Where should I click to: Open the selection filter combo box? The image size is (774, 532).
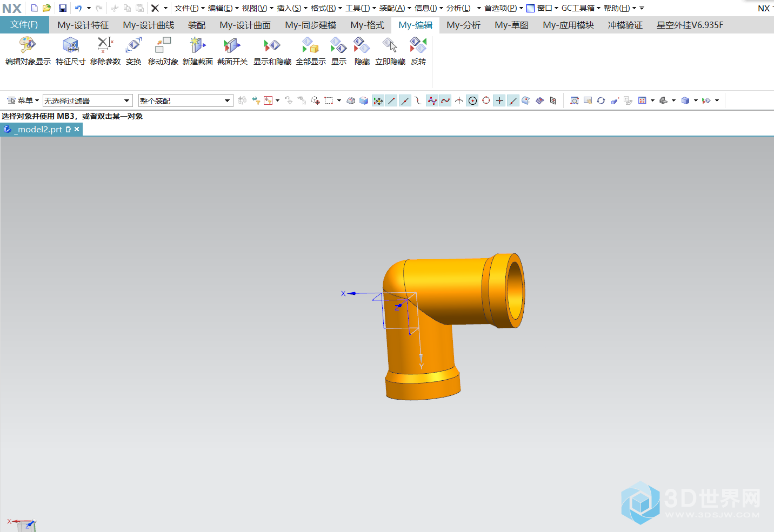pyautogui.click(x=88, y=100)
